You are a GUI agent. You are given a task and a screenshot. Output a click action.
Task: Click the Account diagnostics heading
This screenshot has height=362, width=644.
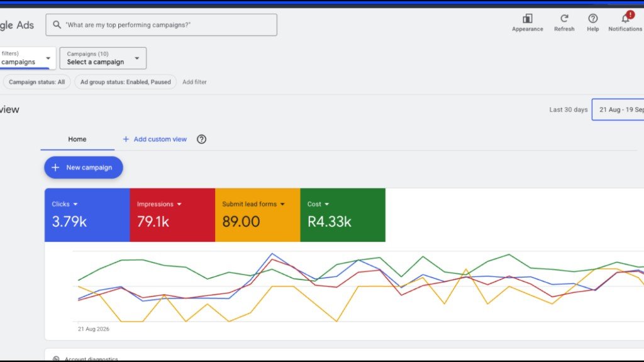91,359
